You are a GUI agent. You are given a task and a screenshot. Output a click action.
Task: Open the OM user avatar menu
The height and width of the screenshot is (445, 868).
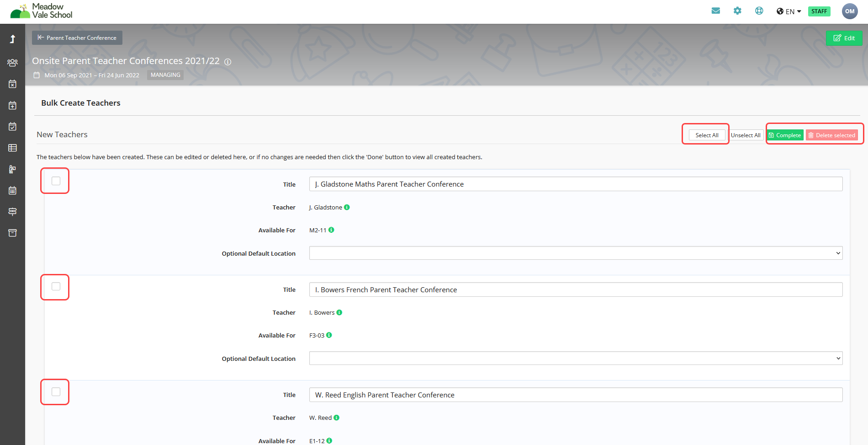coord(849,11)
